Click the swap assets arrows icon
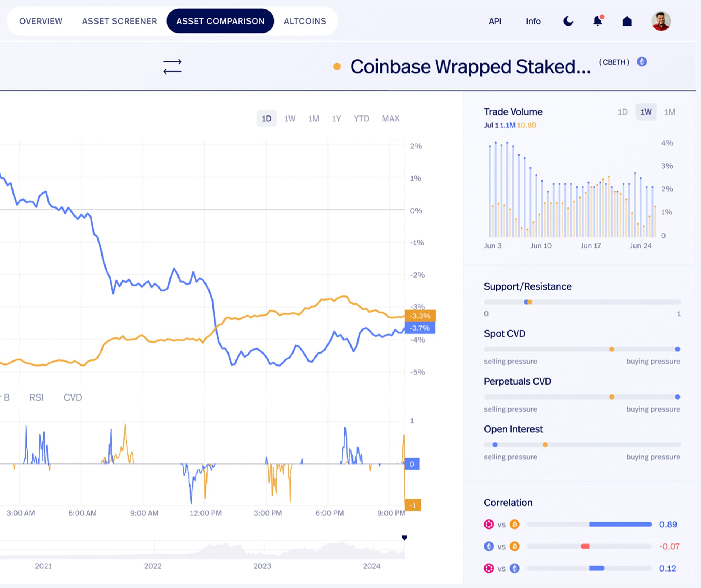This screenshot has width=701, height=588. pyautogui.click(x=172, y=66)
